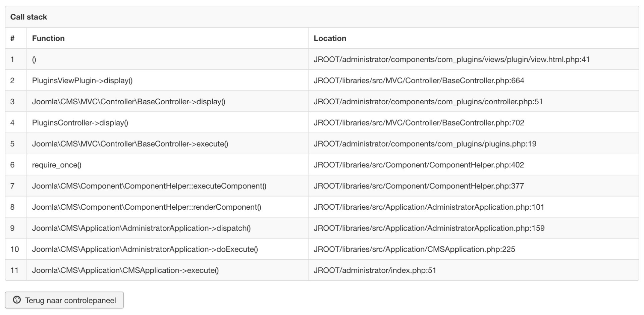Select the AdministratorApplication.php:159 location cell

[x=429, y=228]
